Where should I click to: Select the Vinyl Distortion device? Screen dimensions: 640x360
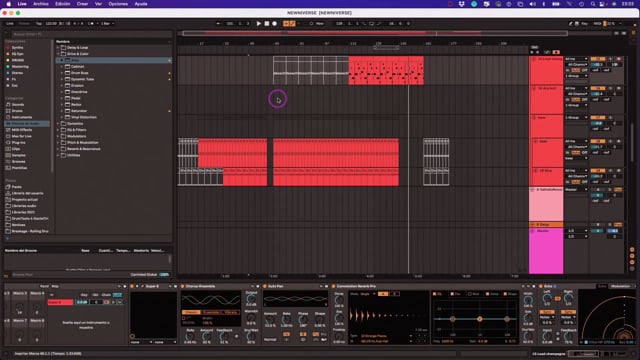point(83,117)
